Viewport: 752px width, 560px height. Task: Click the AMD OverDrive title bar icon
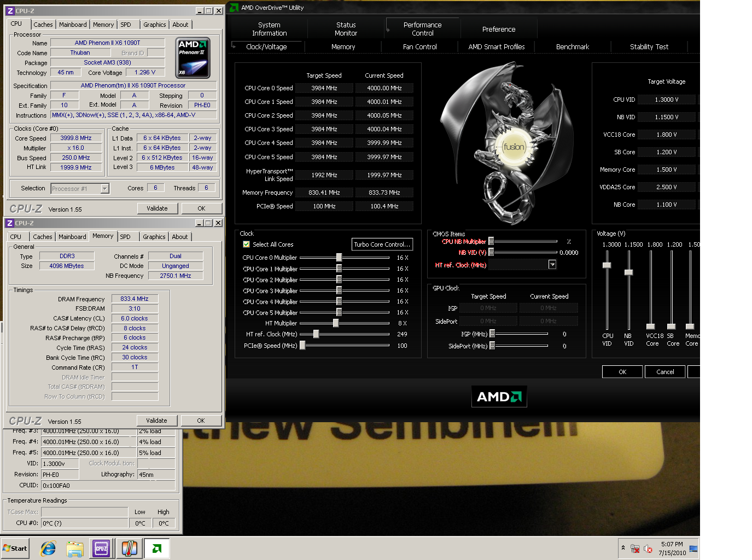pyautogui.click(x=234, y=8)
